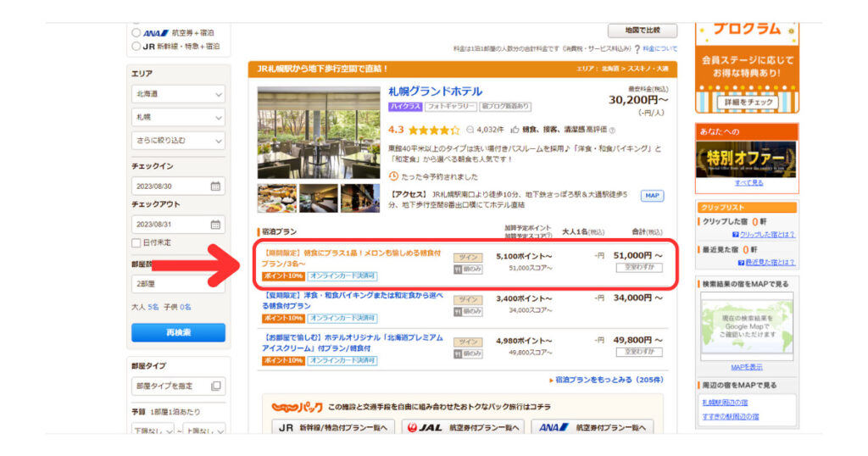Click the ツイン tag in the 34,000円 row
The image size is (868, 456).
(468, 299)
